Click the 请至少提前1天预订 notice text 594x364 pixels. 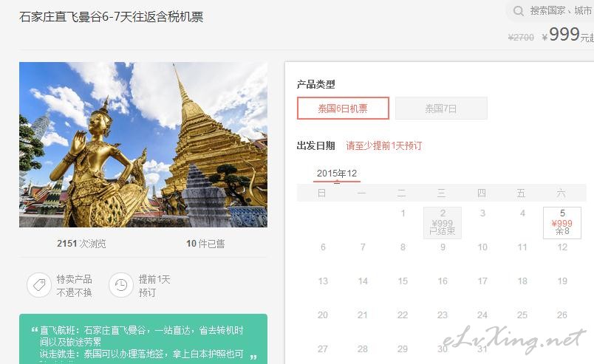pos(384,146)
